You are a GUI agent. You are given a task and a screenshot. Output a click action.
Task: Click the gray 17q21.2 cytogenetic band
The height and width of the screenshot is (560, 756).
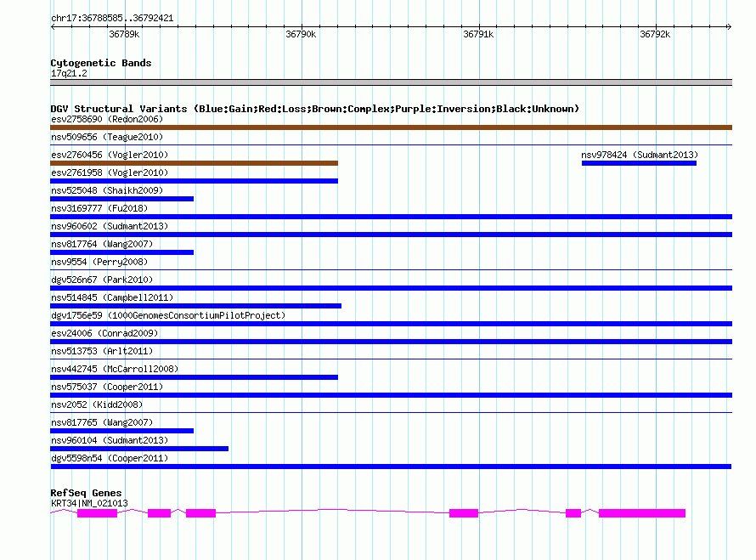point(391,82)
